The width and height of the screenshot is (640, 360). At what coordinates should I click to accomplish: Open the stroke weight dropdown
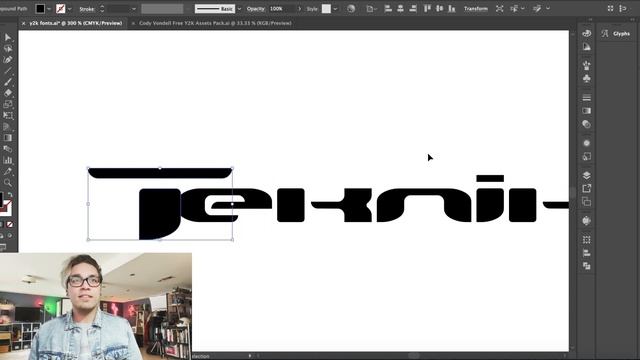click(133, 9)
